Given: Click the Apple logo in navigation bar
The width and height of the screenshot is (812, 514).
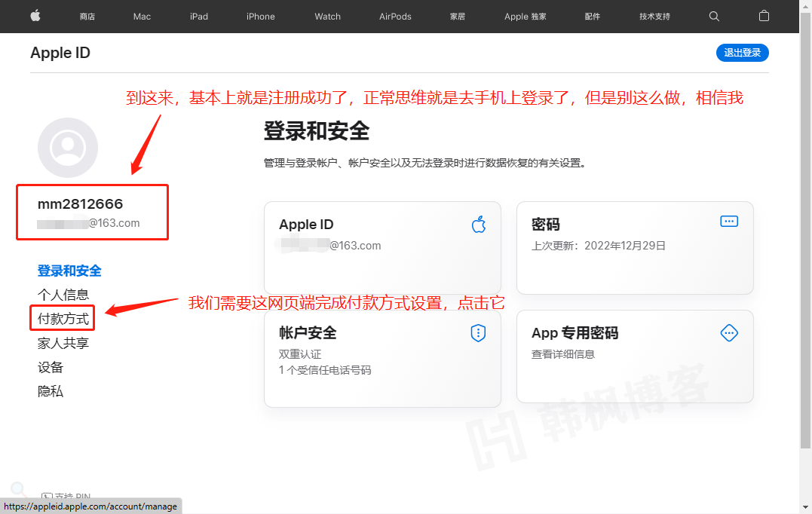Looking at the screenshot, I should click(x=35, y=16).
